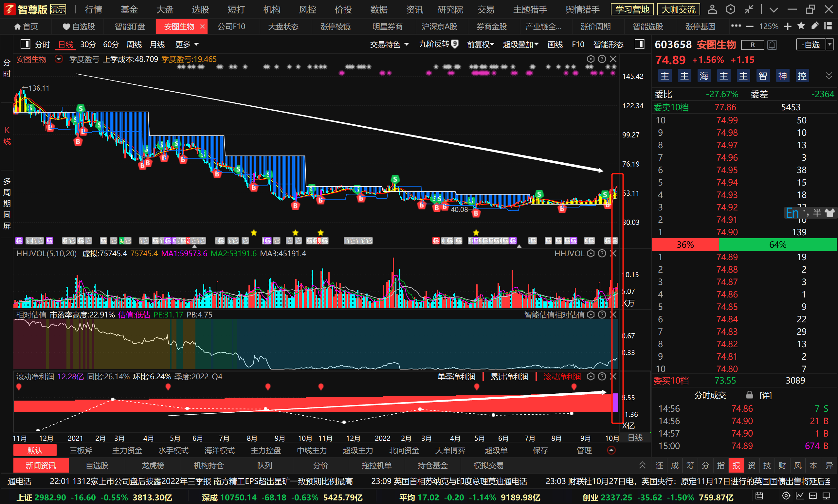The width and height of the screenshot is (838, 504).
Task: Click the 控 badge in the stock tag row
Action: (802, 75)
